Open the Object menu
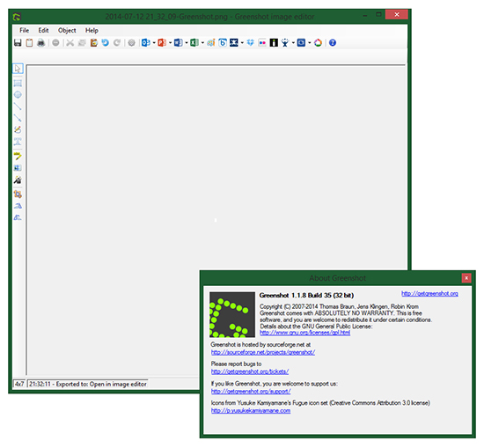 click(x=67, y=30)
